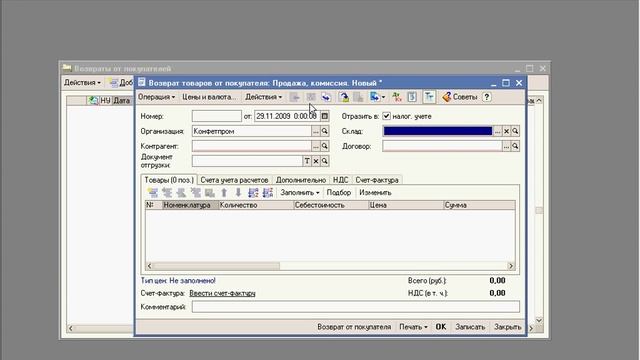Click the magnifier beside Контрагент field
This screenshot has width=640, height=360.
tap(324, 146)
